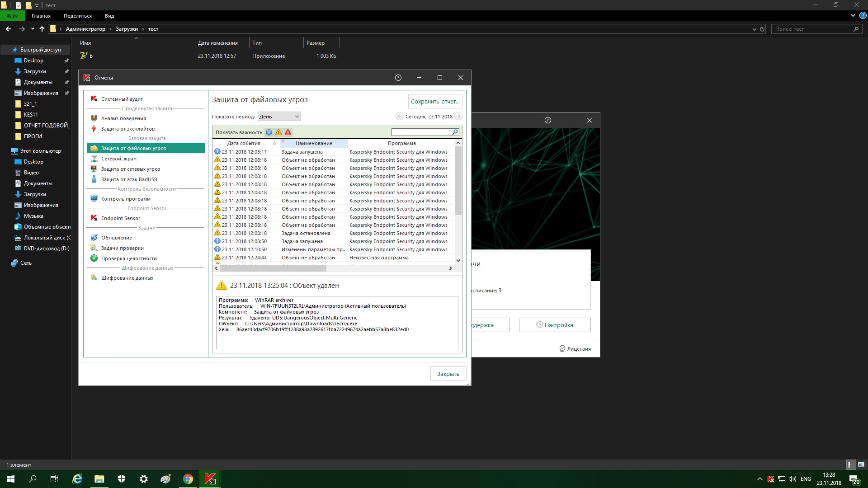The image size is (868, 488).
Task: Click Сохранить отчет button
Action: (435, 102)
